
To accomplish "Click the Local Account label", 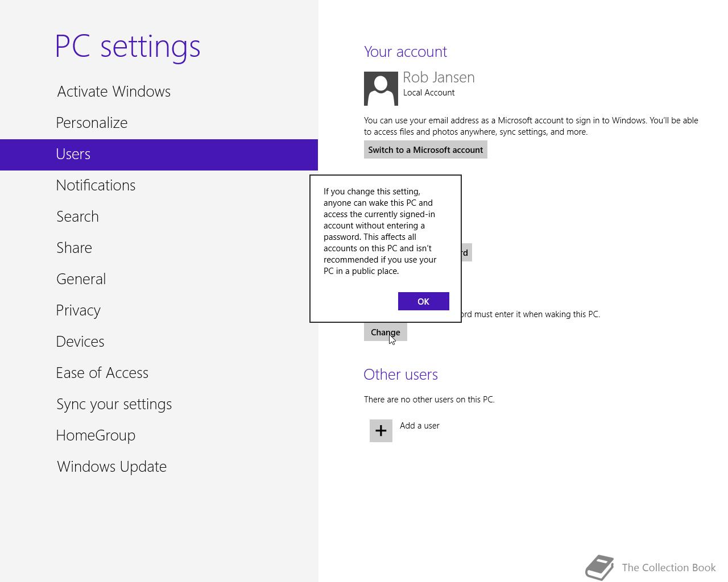I will (x=429, y=93).
